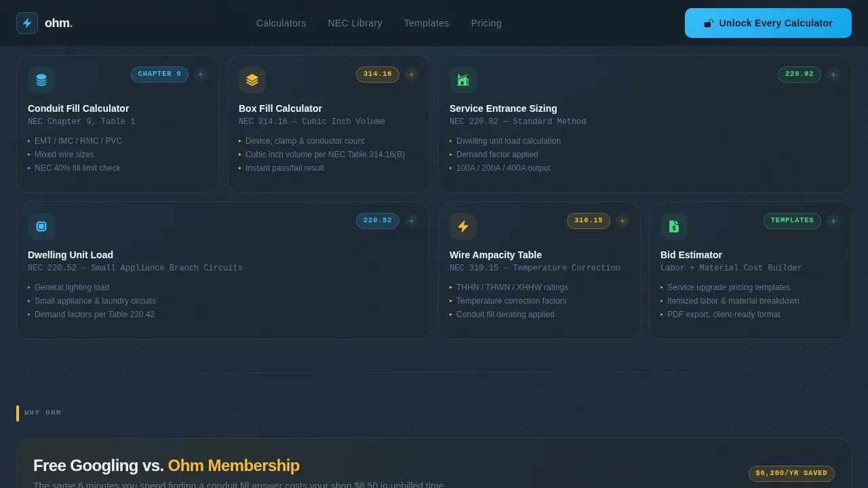Screen dimensions: 868x488
Task: Click 'NEC 220.52 — Small Appliance Branch Circuits' text
Action: pyautogui.click(x=135, y=268)
